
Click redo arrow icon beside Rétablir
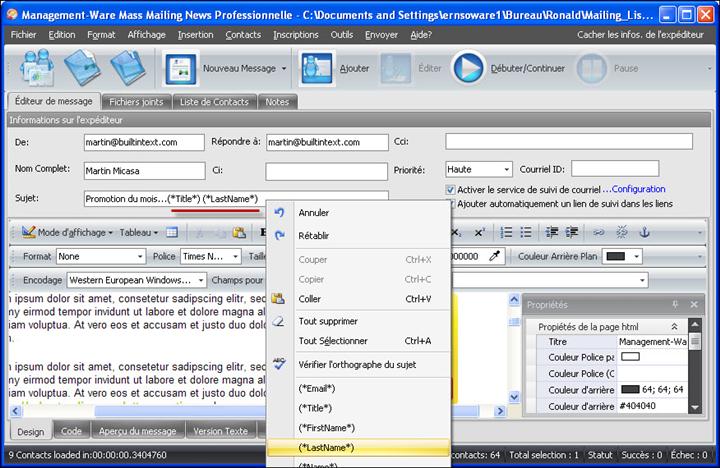(x=279, y=235)
